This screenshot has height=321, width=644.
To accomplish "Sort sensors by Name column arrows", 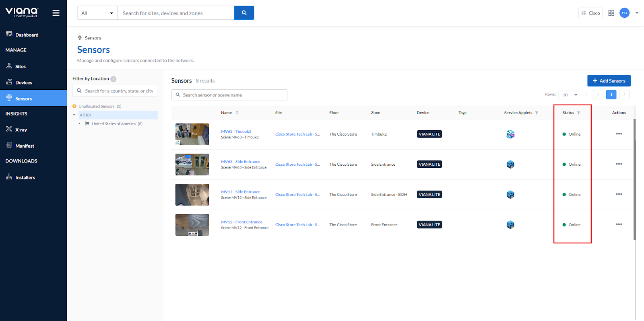I will coord(237,113).
